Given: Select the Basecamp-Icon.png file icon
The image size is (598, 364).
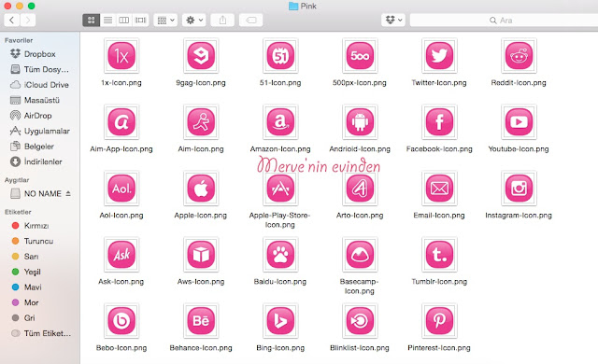Looking at the screenshot, I should point(360,255).
